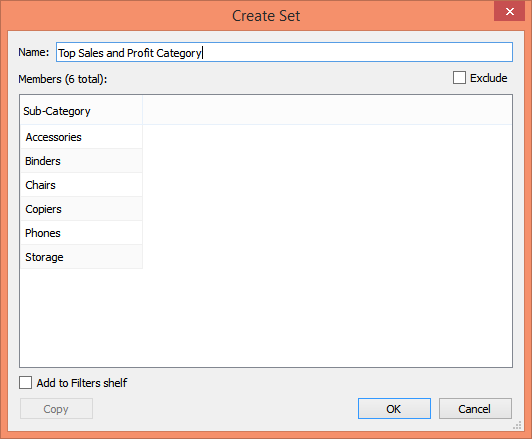The image size is (532, 439).
Task: Tick the Add to Filters shelf checkbox
Action: 26,382
